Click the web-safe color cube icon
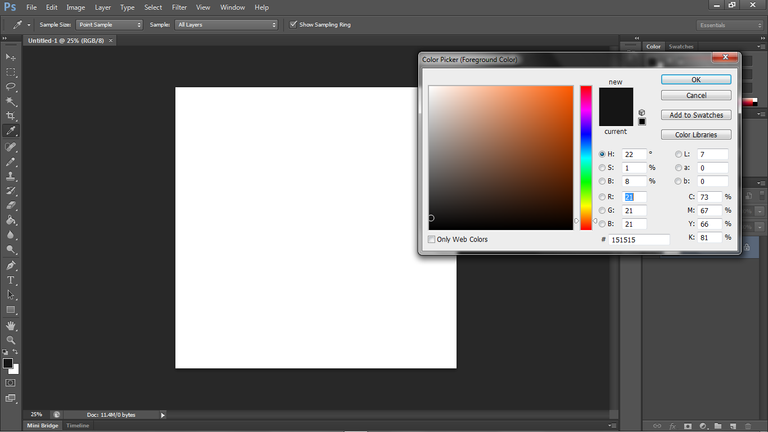768x432 pixels. 642,113
